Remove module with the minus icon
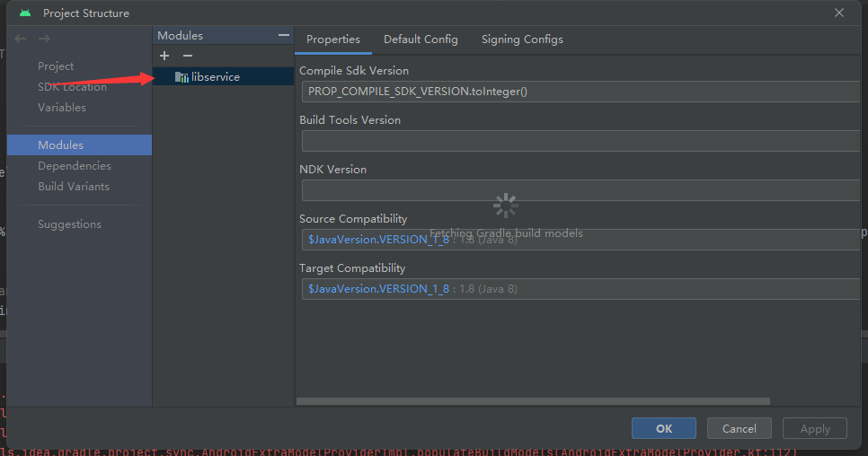Image resolution: width=868 pixels, height=456 pixels. [188, 56]
